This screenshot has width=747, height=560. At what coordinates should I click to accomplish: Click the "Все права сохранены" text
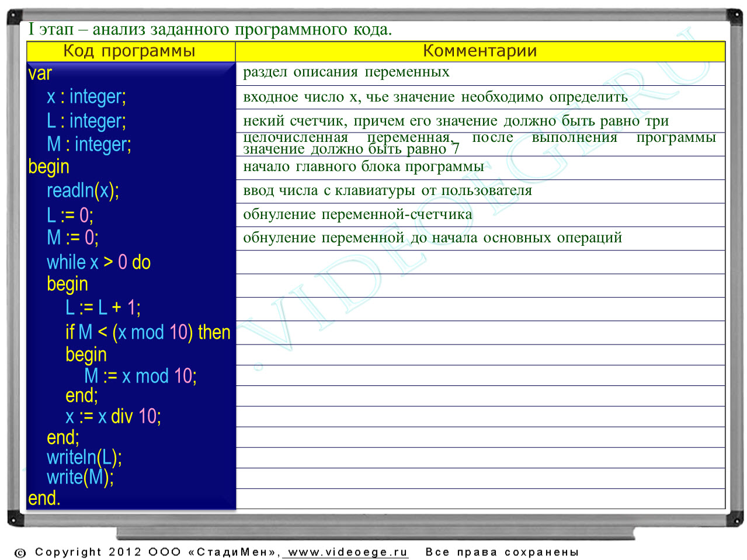click(502, 552)
